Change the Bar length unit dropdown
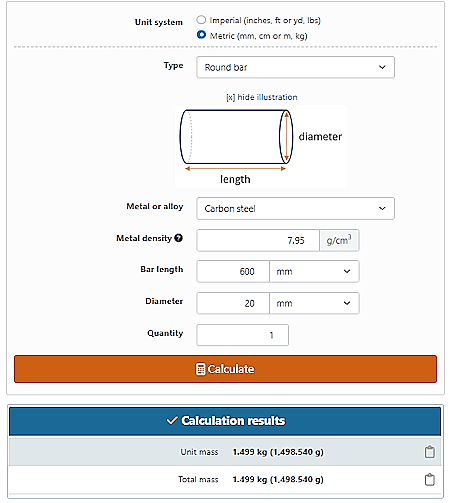 click(x=314, y=271)
